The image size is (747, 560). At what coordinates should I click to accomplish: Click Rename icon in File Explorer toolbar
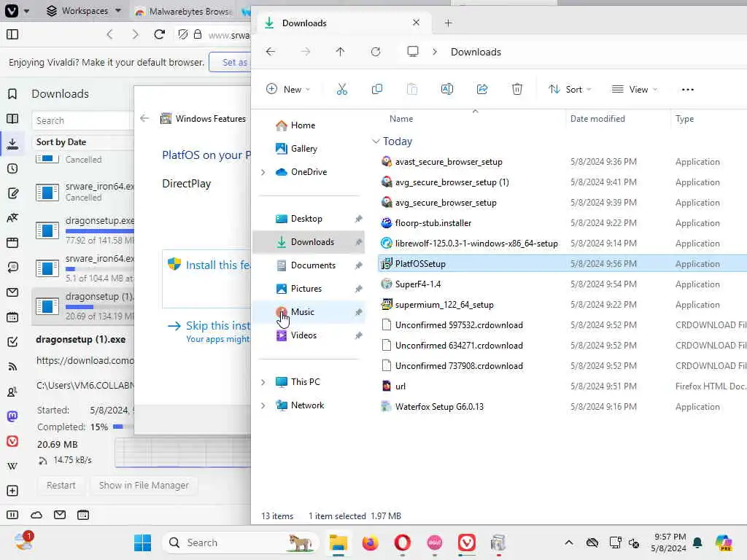click(447, 89)
